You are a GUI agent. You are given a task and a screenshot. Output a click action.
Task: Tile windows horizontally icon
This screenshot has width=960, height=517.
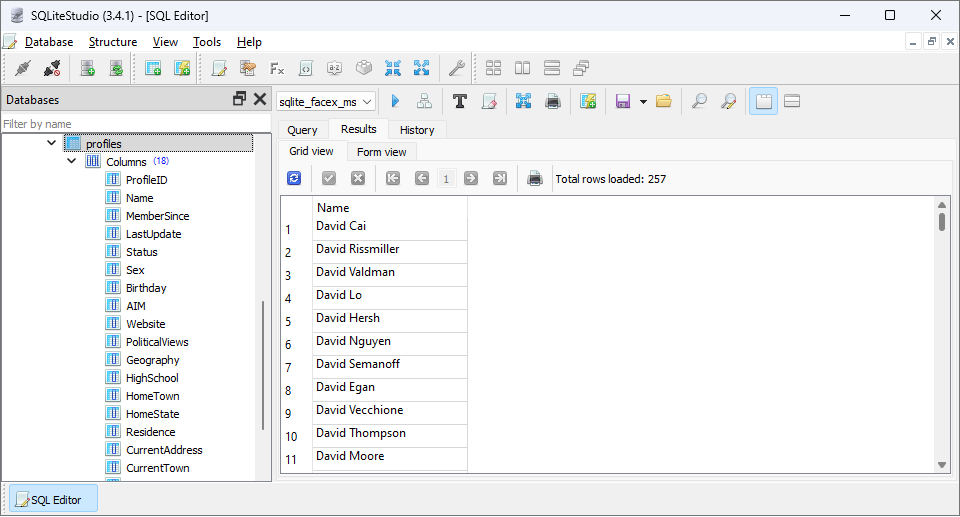(522, 68)
